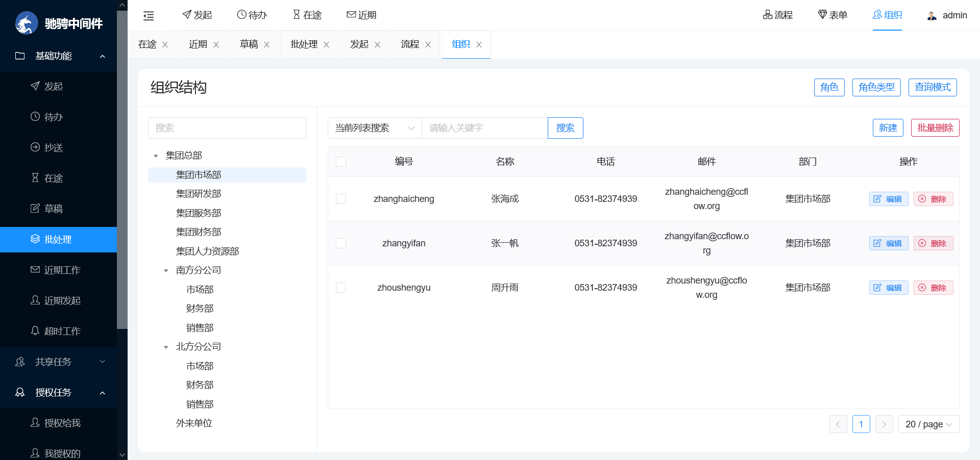Viewport: 980px width, 460px height.
Task: Open the 20 / page size dropdown
Action: point(928,424)
